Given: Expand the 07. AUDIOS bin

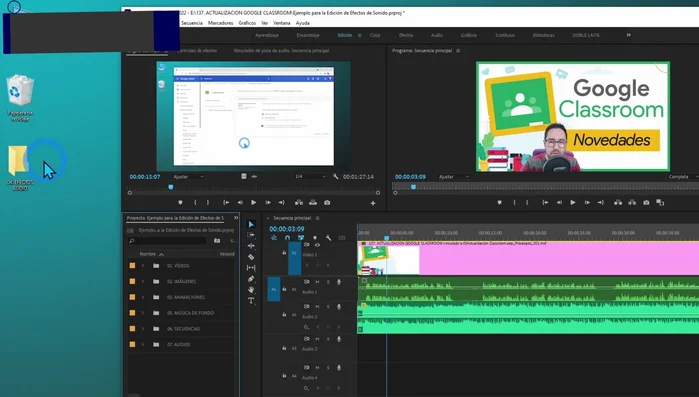Looking at the screenshot, I should [143, 344].
